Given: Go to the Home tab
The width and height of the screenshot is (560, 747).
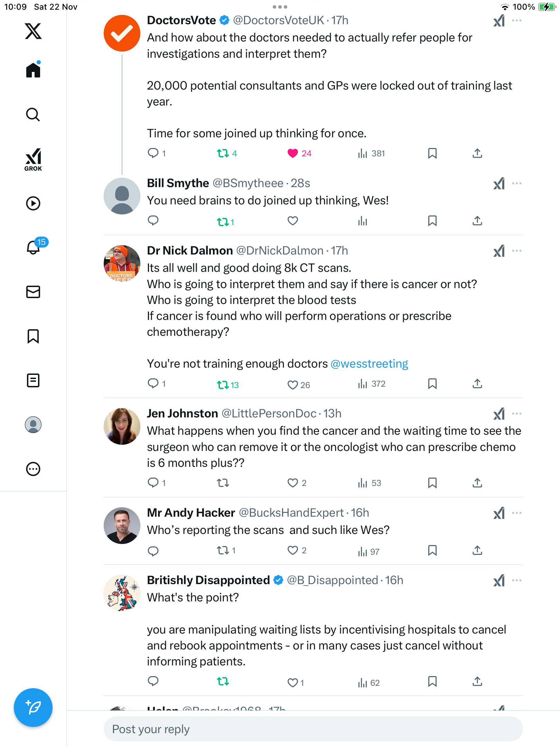Looking at the screenshot, I should pyautogui.click(x=33, y=70).
